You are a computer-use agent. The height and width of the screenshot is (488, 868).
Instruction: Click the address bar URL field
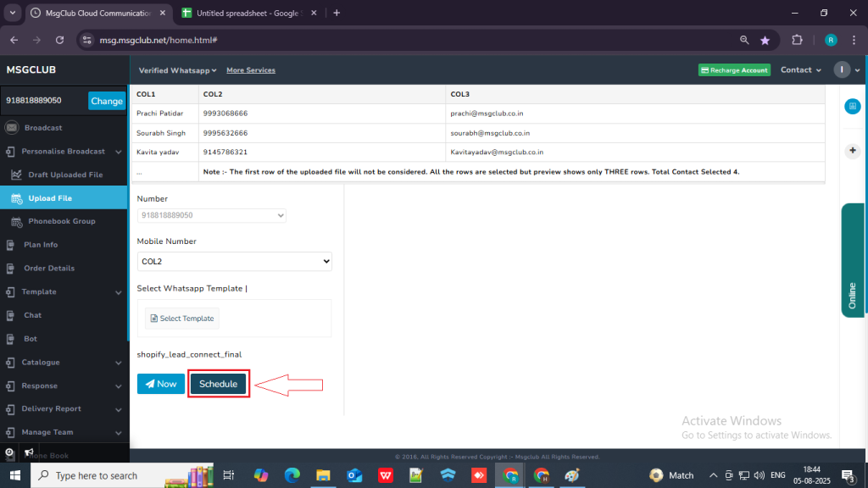(x=409, y=40)
